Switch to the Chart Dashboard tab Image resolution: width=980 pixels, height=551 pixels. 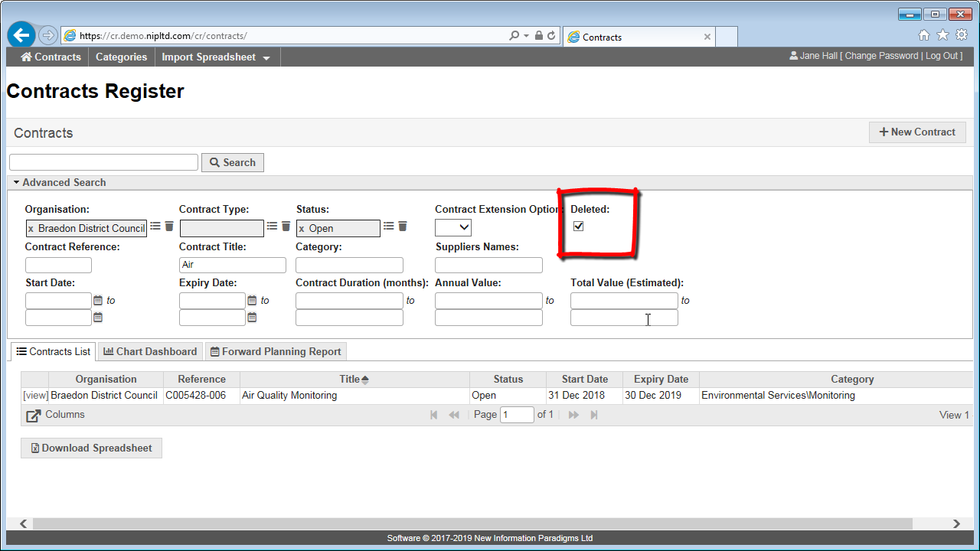(x=150, y=351)
